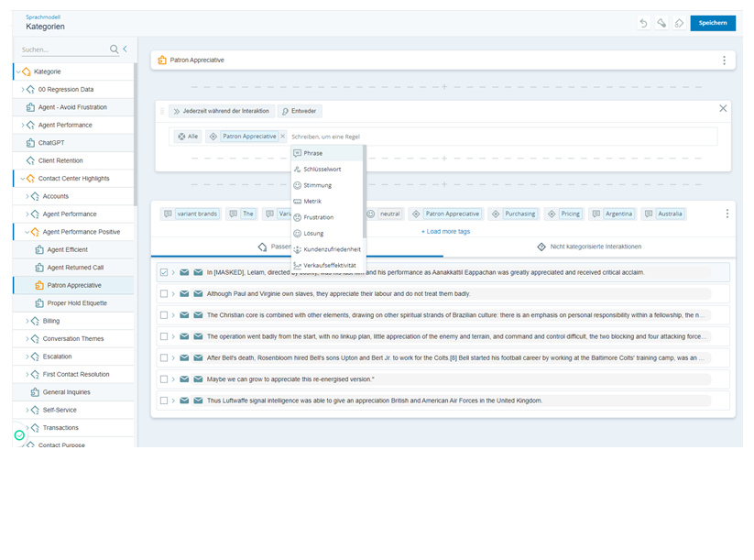This screenshot has height=560, width=754.
Task: Choose Stimmung from the rule type menu
Action: tap(327, 185)
